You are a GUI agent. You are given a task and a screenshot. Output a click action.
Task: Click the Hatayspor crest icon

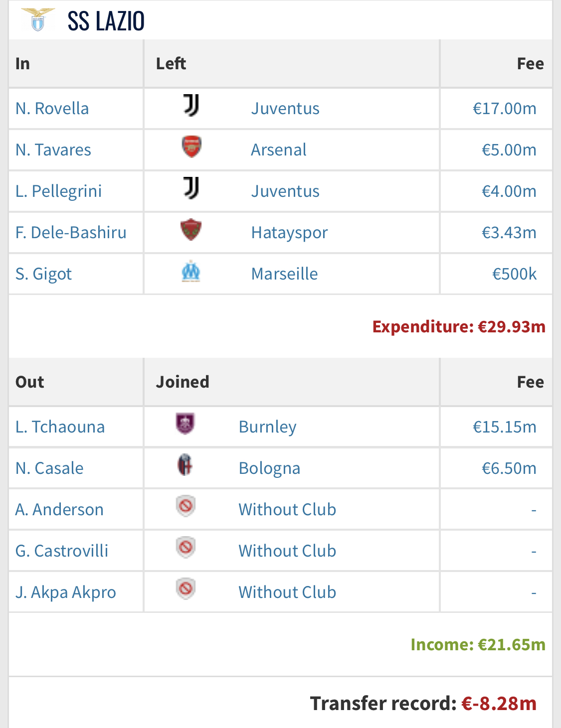coord(191,230)
